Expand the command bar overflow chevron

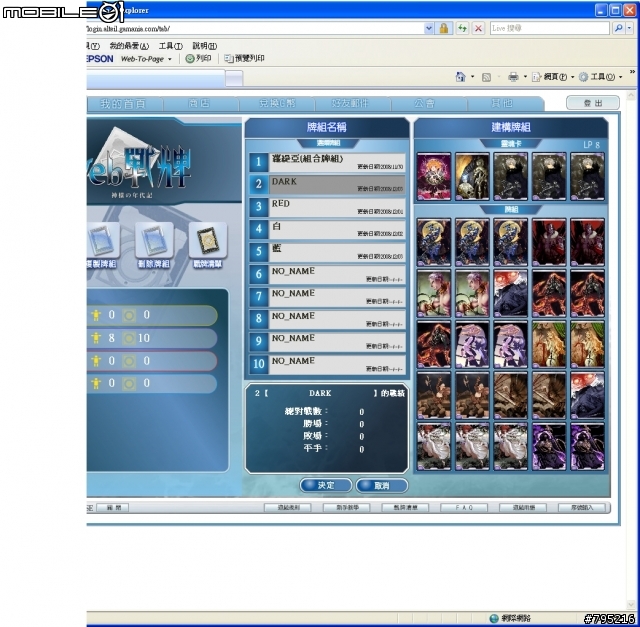tap(632, 72)
